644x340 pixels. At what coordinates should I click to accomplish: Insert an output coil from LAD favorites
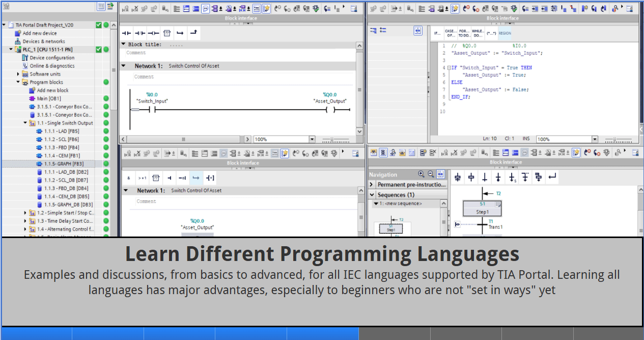pos(153,33)
